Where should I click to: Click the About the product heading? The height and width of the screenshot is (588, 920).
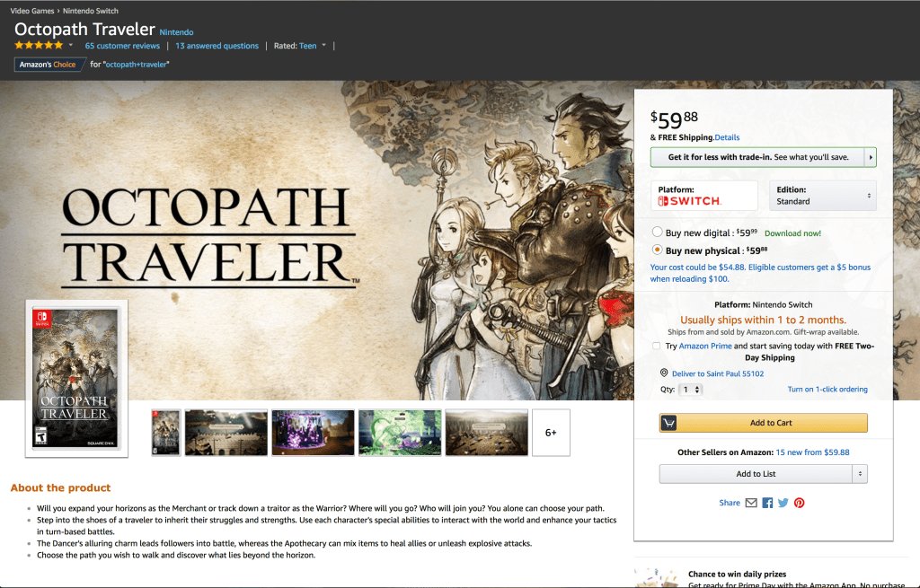tap(60, 487)
